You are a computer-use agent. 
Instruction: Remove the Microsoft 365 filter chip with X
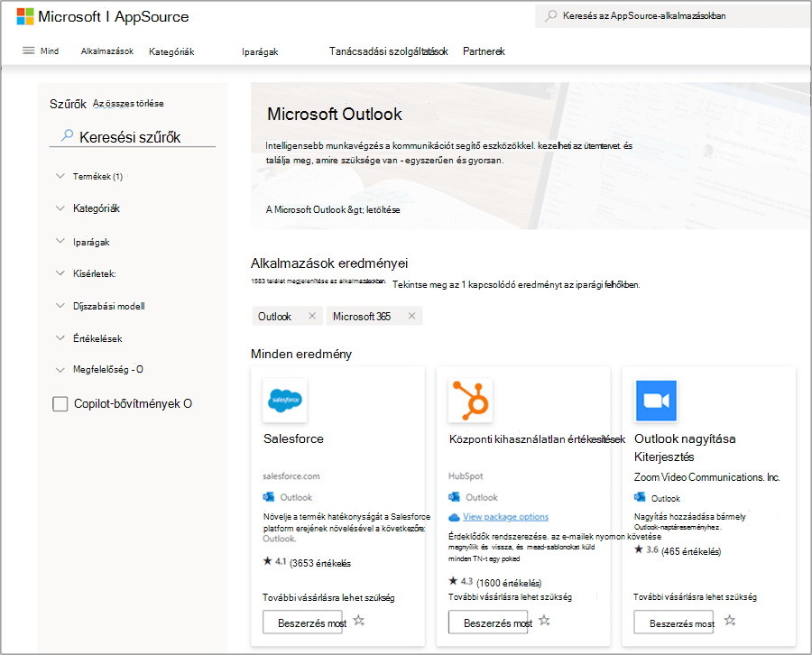(411, 316)
